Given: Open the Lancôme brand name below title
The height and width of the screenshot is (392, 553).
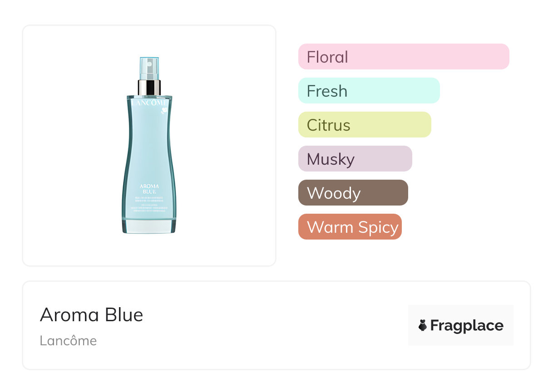Looking at the screenshot, I should click(68, 340).
